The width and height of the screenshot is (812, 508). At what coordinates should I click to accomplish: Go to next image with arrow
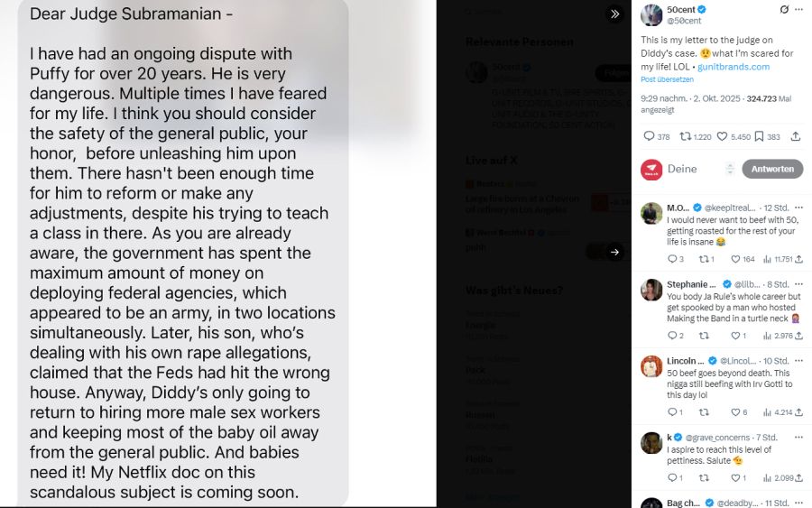click(x=614, y=252)
